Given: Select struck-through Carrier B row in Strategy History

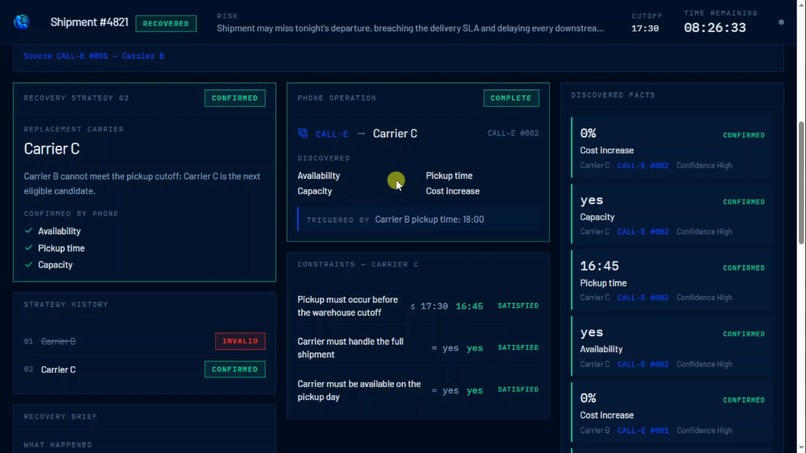Looking at the screenshot, I should pyautogui.click(x=144, y=341).
